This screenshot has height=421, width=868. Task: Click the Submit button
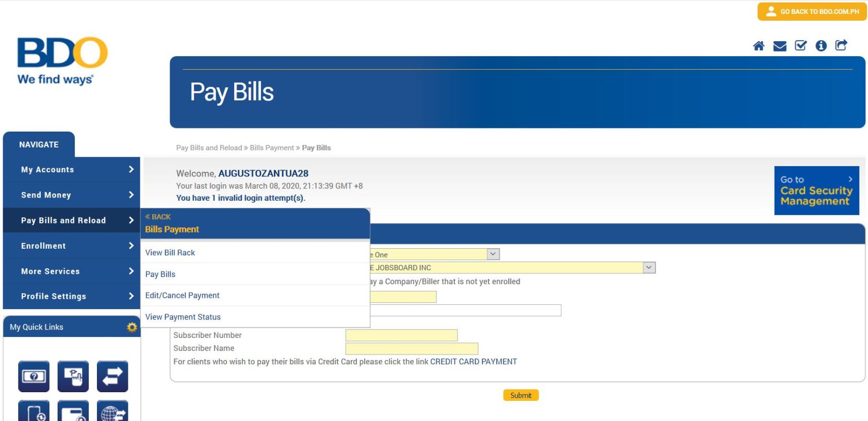click(521, 395)
